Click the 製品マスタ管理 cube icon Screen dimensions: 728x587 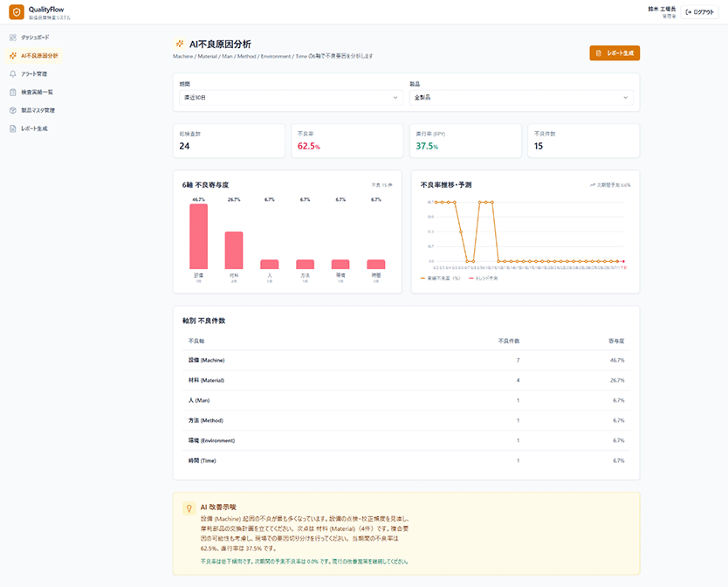coord(13,111)
